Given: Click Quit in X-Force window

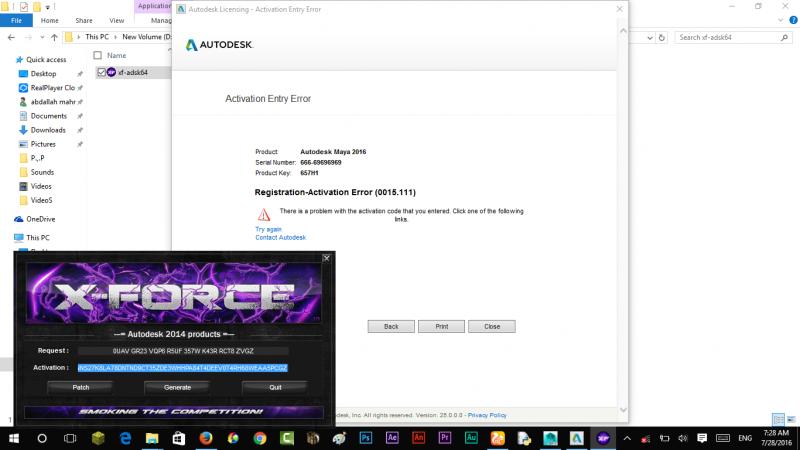Looking at the screenshot, I should coord(275,388).
